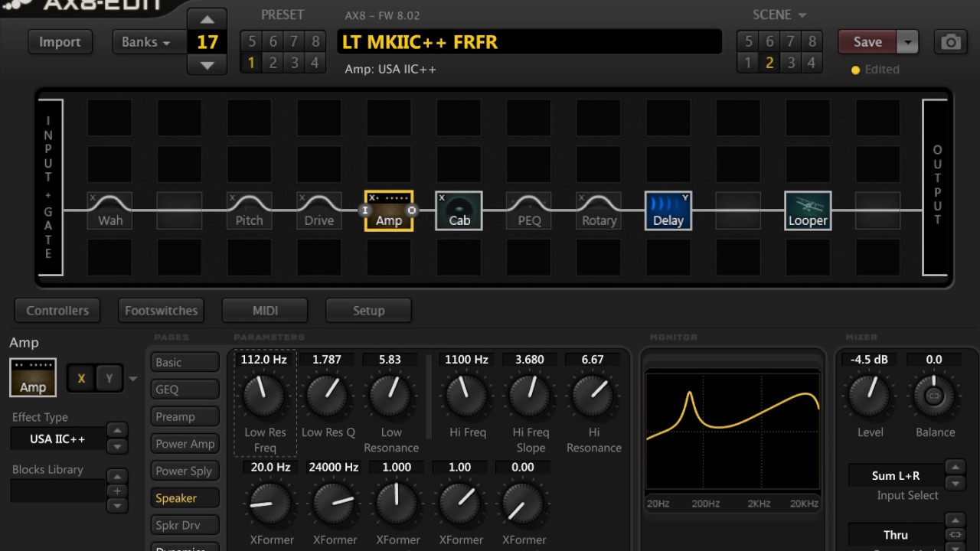This screenshot has width=980, height=551.
Task: Activate Scene 8
Action: pos(812,41)
